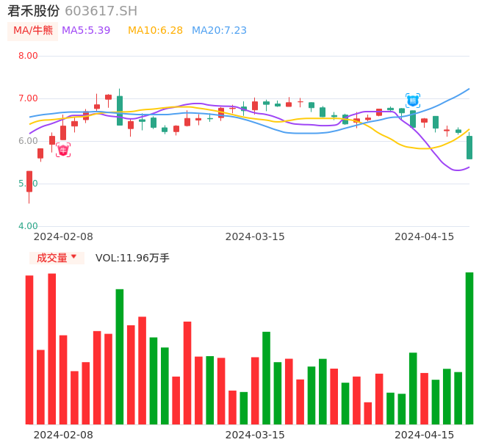Click the 8.00 price axis label
Viewport: 504px width, 445px height.
point(28,56)
